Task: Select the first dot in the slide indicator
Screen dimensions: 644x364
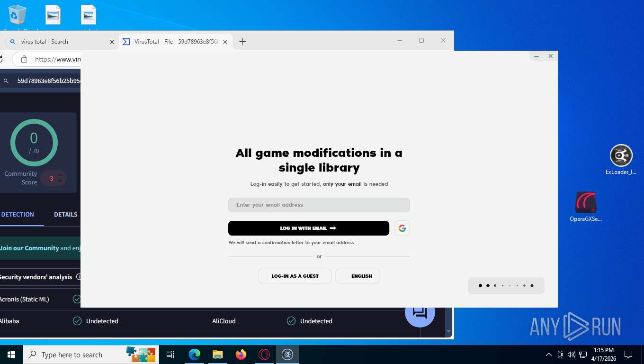Action: point(480,285)
